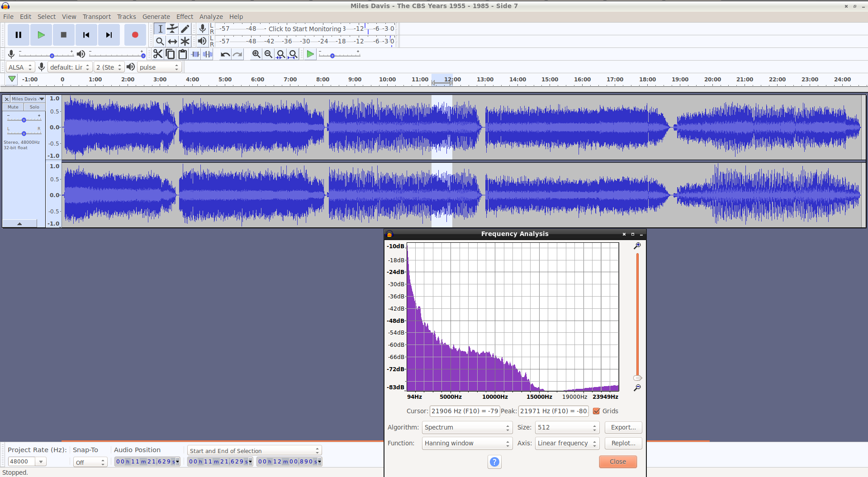Stop playback with the Stop button
Image resolution: width=868 pixels, height=477 pixels.
pyautogui.click(x=64, y=35)
